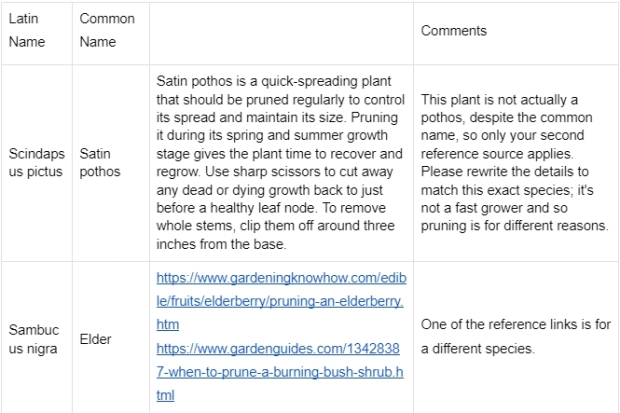Viewport: 620px width, 413px height.
Task: Click the words 'pruning is for different reasons.'
Action: point(514,226)
